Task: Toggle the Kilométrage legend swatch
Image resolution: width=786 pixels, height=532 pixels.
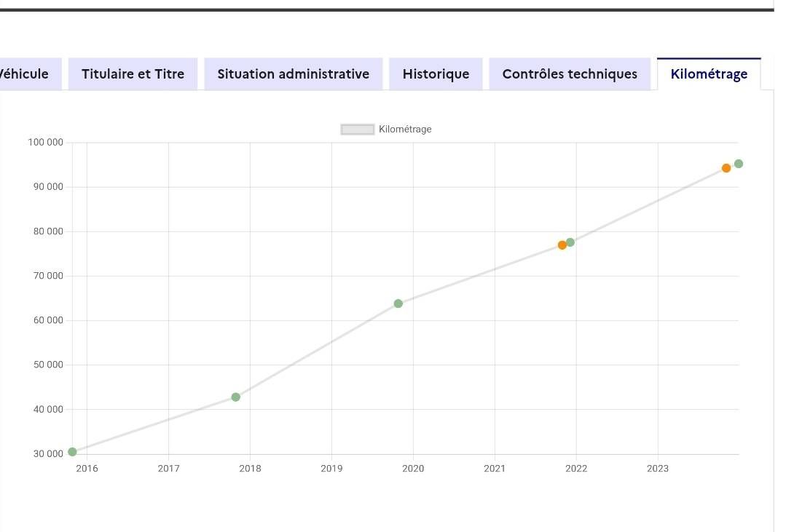Action: pos(358,130)
